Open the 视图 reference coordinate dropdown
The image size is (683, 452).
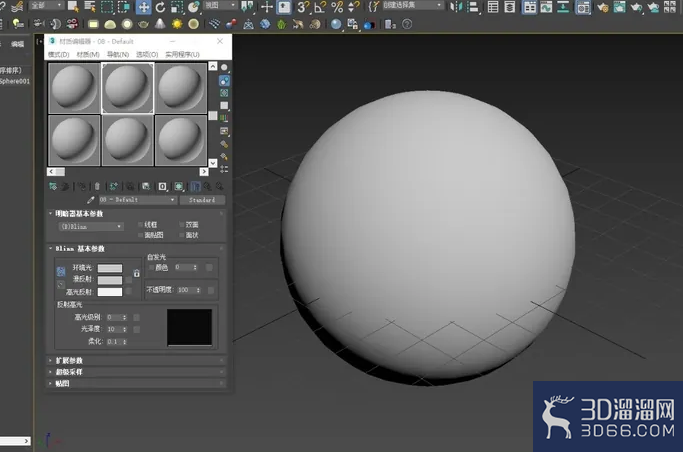pyautogui.click(x=220, y=6)
